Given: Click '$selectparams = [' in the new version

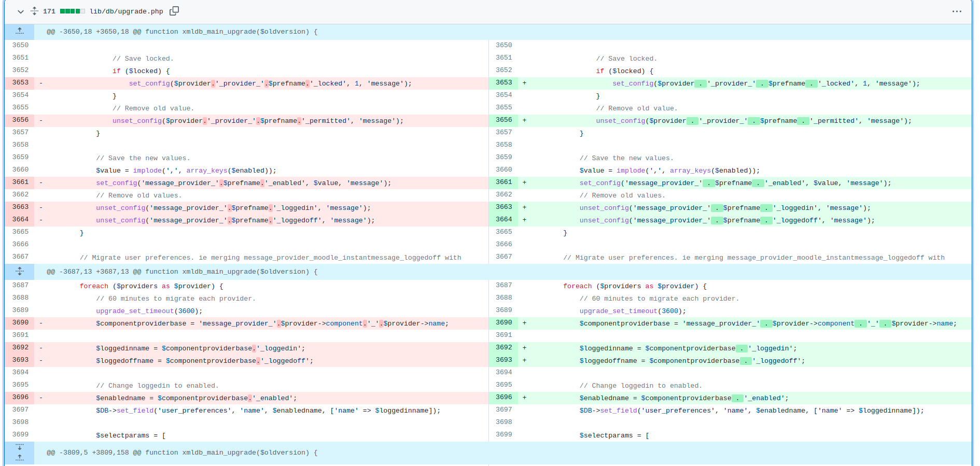Looking at the screenshot, I should 614,435.
